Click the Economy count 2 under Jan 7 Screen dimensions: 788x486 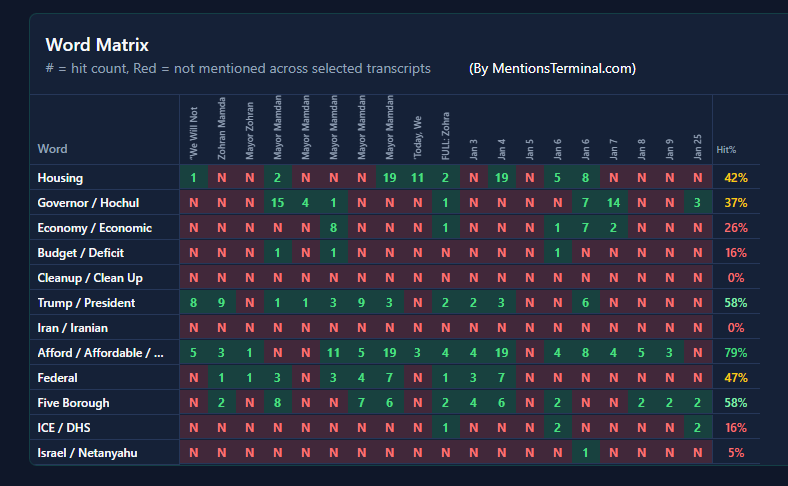point(614,228)
